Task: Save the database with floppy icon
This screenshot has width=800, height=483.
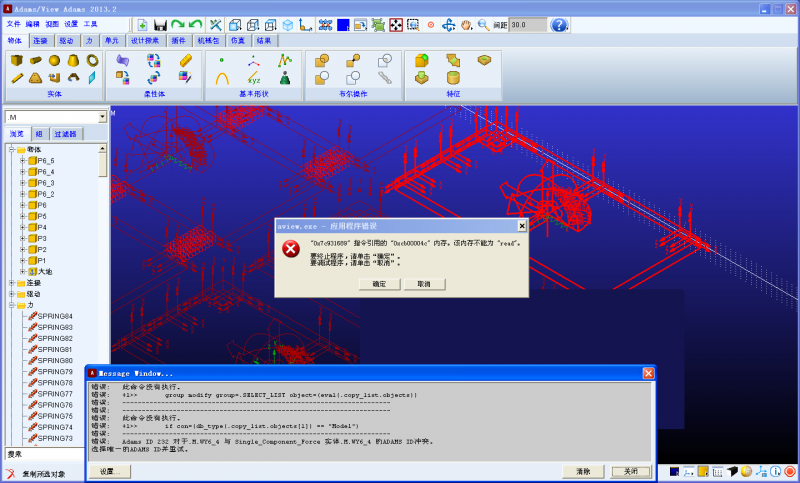Action: pyautogui.click(x=160, y=24)
